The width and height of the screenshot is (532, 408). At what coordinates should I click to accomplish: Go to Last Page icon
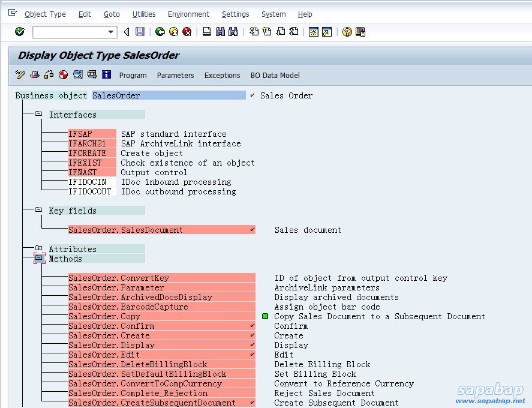pyautogui.click(x=294, y=32)
